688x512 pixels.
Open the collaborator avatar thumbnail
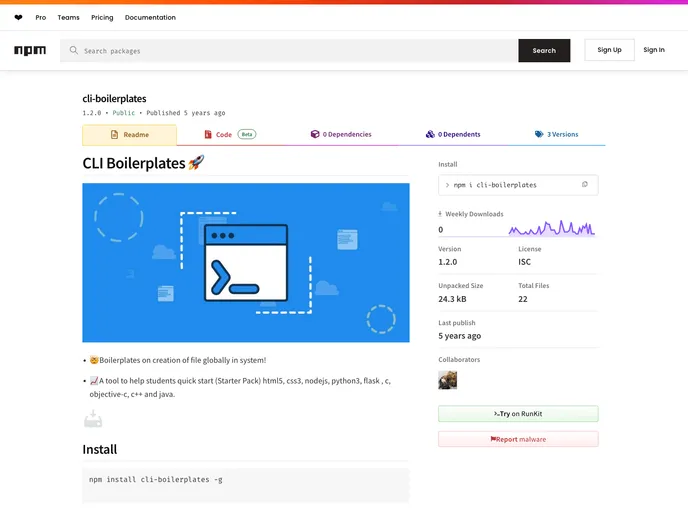pyautogui.click(x=448, y=380)
